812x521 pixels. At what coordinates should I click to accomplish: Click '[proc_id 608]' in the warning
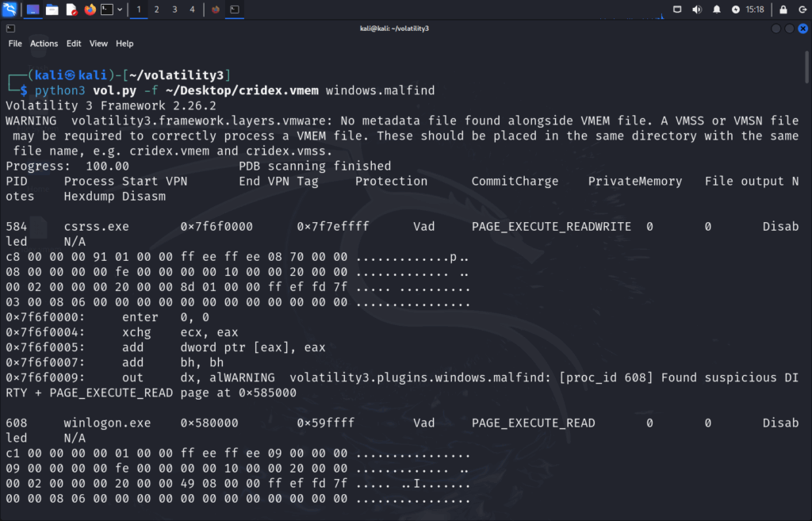[x=606, y=378]
